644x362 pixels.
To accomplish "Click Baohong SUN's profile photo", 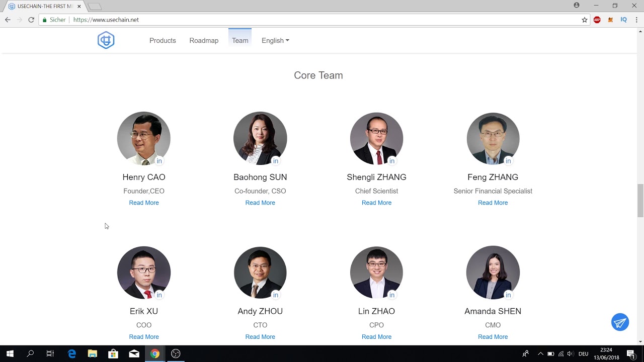I will click(260, 138).
